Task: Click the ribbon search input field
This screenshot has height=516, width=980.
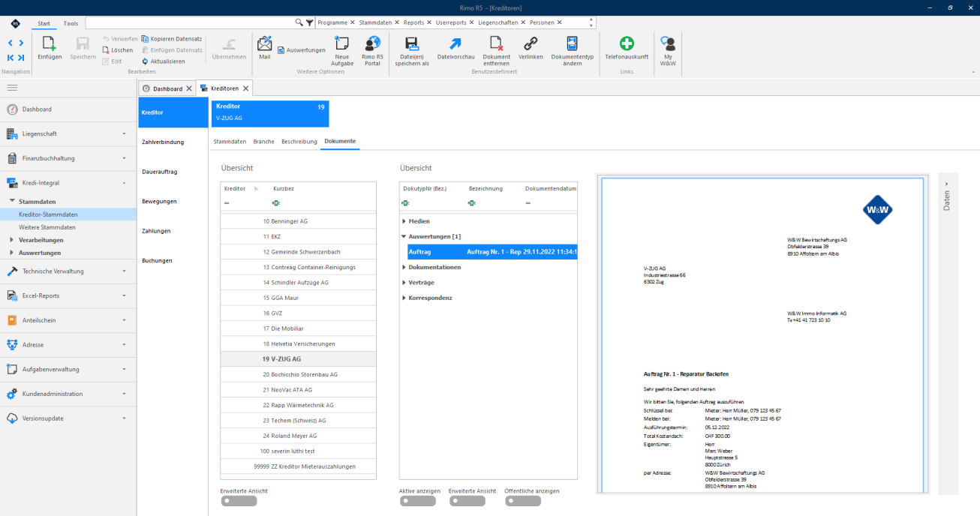Action: [x=190, y=22]
